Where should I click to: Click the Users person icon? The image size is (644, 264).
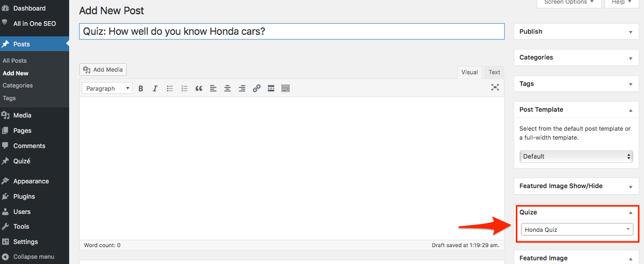5,211
